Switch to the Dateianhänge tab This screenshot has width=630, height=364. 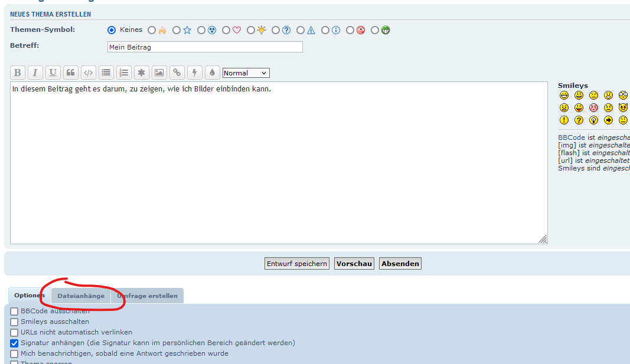point(81,296)
